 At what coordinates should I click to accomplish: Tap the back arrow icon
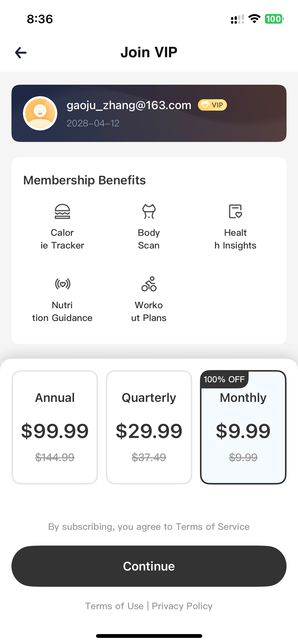tap(21, 53)
